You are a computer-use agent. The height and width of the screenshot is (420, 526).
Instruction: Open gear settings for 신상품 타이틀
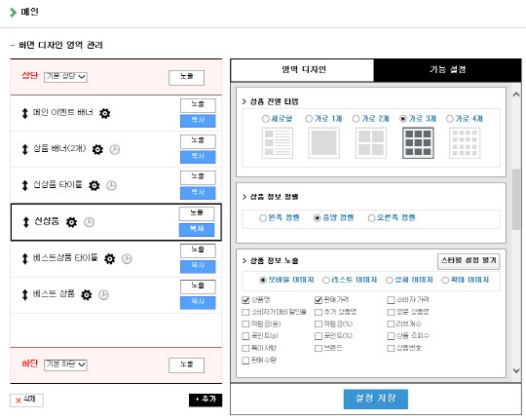point(94,185)
